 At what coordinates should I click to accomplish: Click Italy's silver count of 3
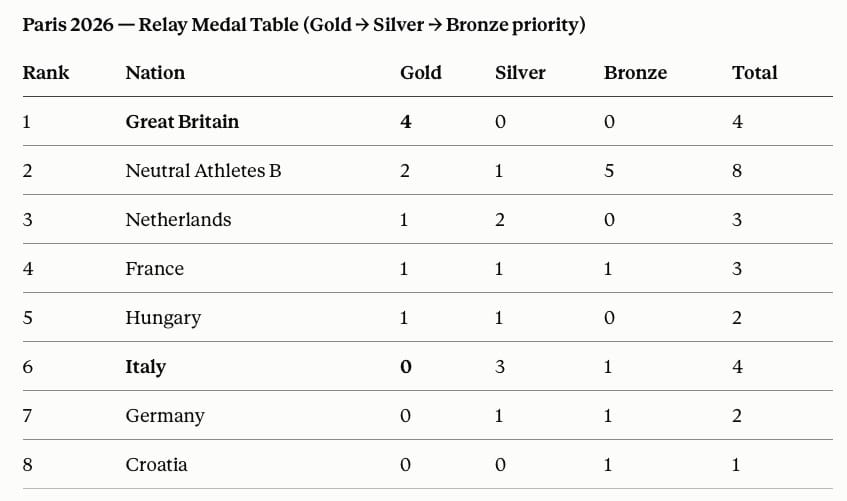pyautogui.click(x=500, y=367)
